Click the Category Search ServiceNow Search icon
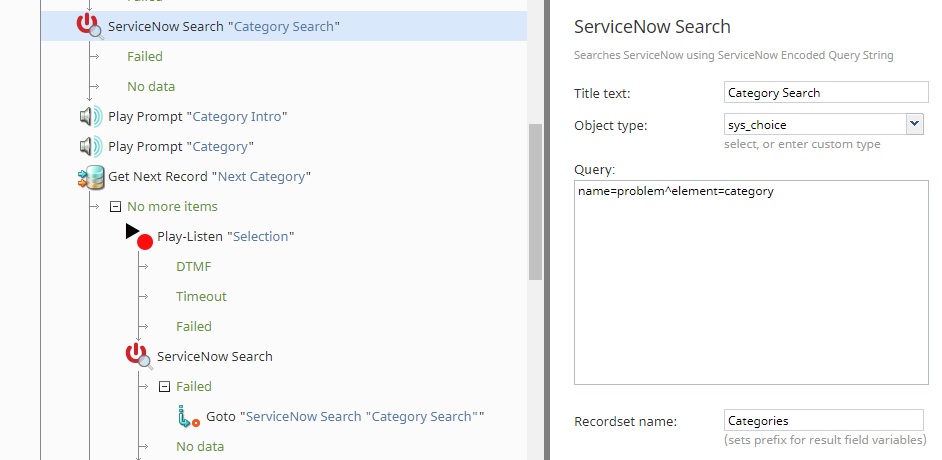The image size is (942, 460). tap(90, 26)
